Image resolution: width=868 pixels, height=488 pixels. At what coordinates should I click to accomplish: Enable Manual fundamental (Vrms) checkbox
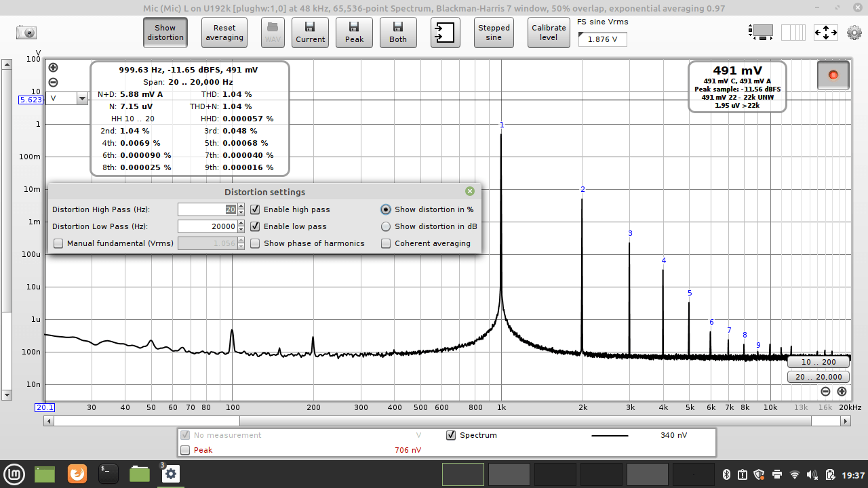coord(58,243)
